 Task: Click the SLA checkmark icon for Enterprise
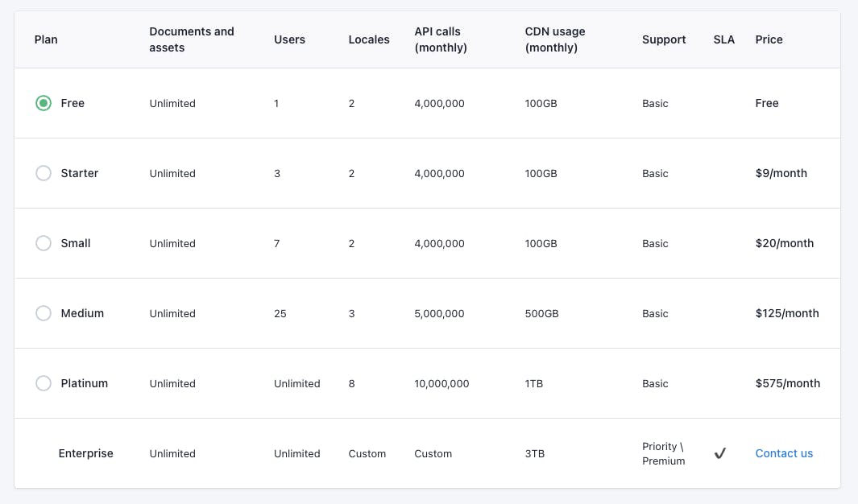(x=720, y=453)
